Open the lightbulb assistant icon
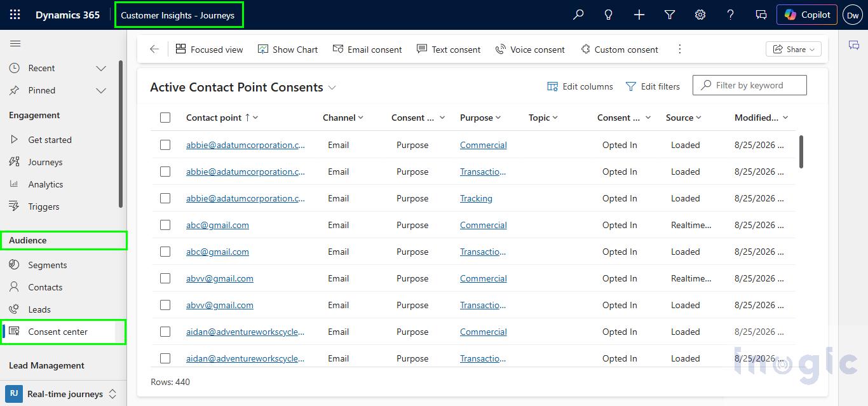Image resolution: width=868 pixels, height=406 pixels. [609, 15]
